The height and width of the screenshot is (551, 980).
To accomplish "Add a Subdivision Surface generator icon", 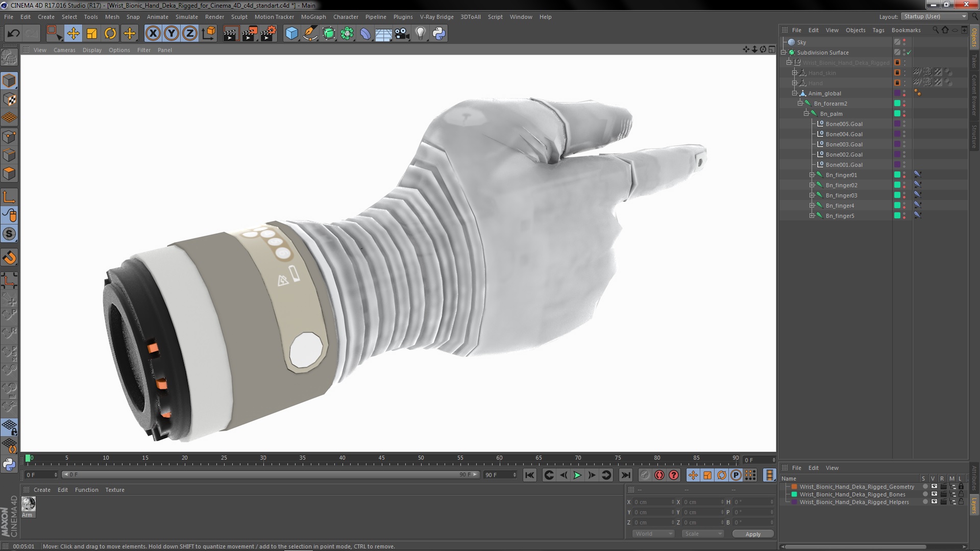I will click(329, 34).
